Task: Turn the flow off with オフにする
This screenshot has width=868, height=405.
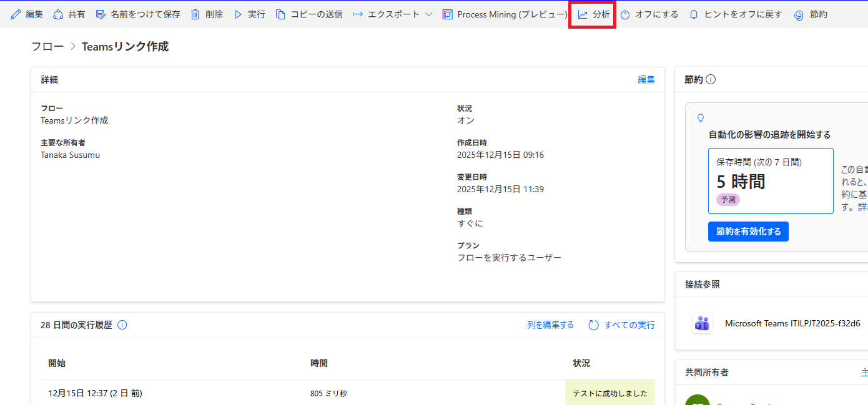Action: click(x=649, y=14)
